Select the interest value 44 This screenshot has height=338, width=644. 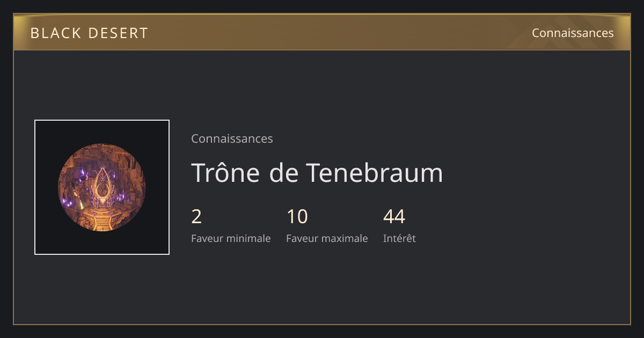[x=394, y=217]
